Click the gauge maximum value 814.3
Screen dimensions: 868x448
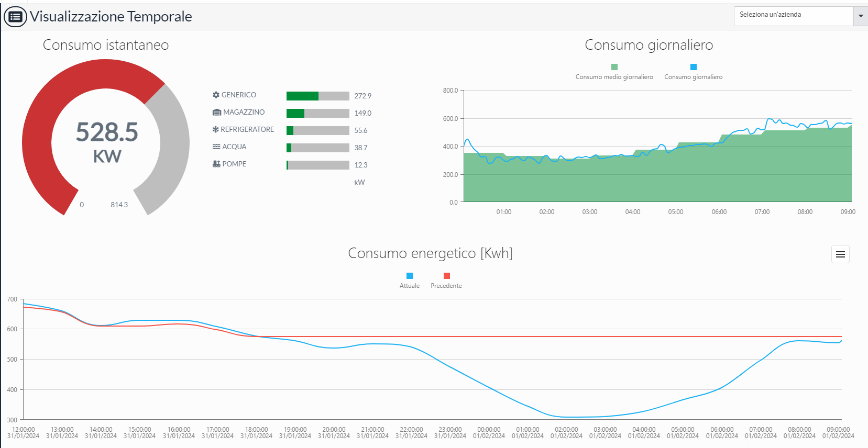(119, 205)
